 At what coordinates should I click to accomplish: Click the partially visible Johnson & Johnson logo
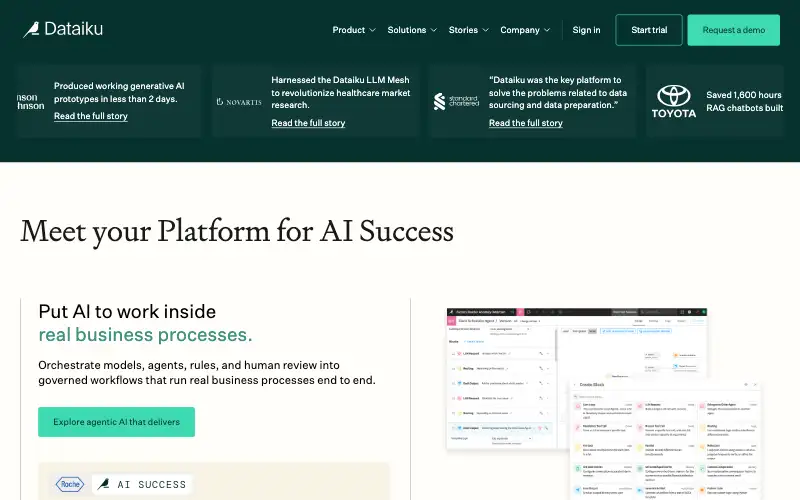tap(31, 102)
